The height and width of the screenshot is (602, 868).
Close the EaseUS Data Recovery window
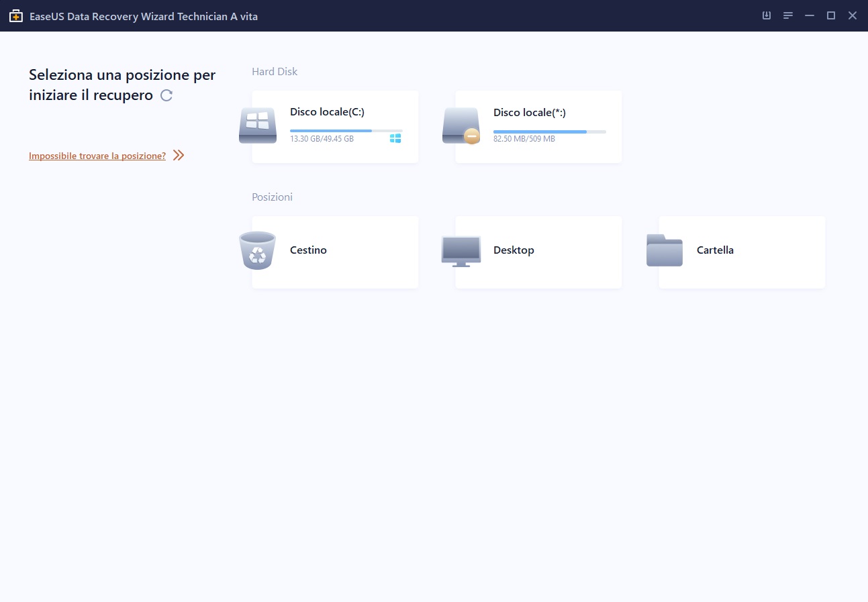click(x=853, y=15)
